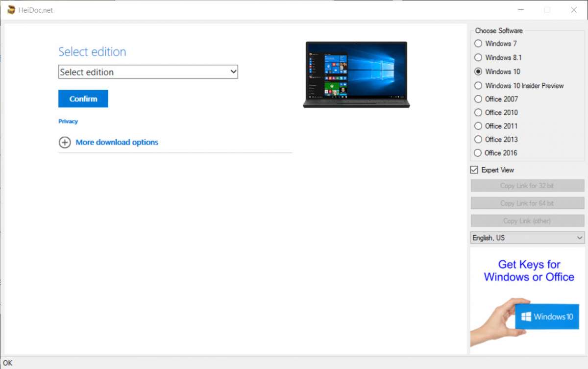Select the Windows 8.1 radio button

coord(478,57)
